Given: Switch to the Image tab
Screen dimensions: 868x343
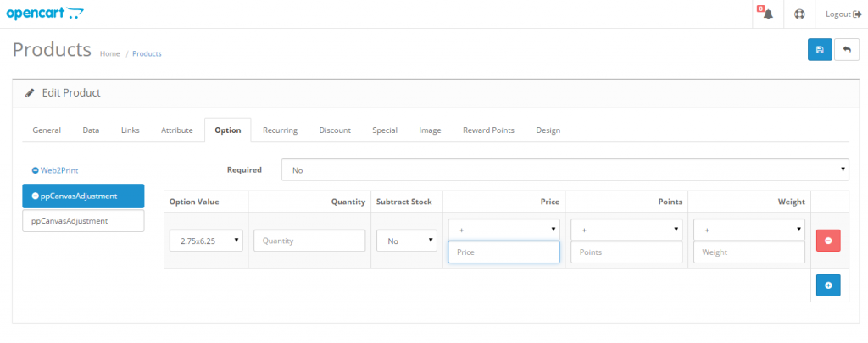Looking at the screenshot, I should pyautogui.click(x=430, y=130).
